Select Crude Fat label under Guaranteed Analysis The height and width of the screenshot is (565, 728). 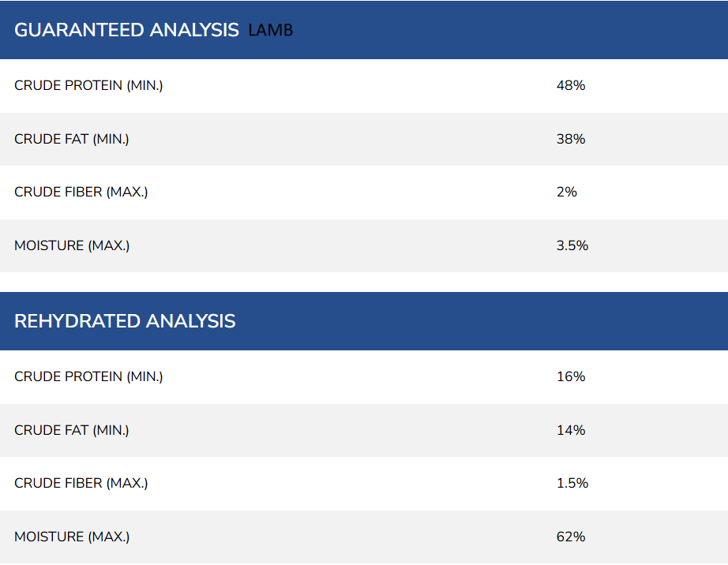click(x=72, y=139)
